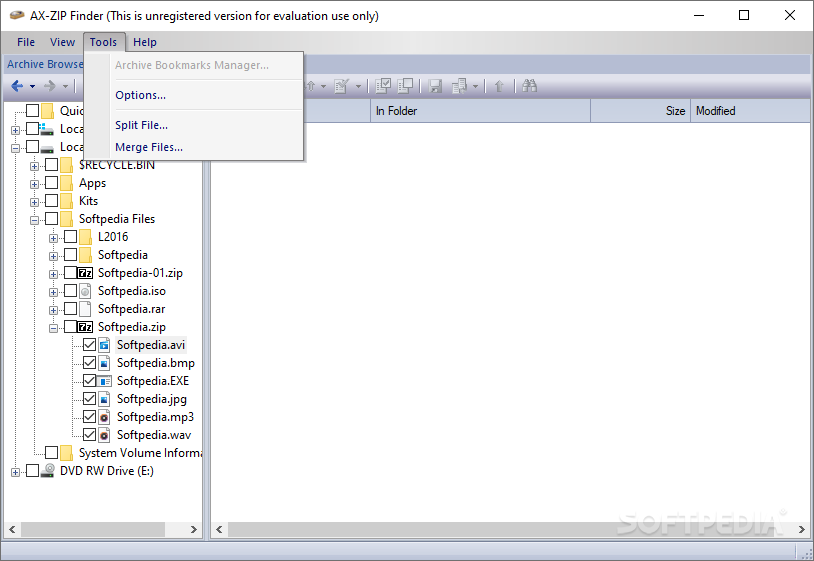
Task: Click the Apps folder icon
Action: click(66, 183)
